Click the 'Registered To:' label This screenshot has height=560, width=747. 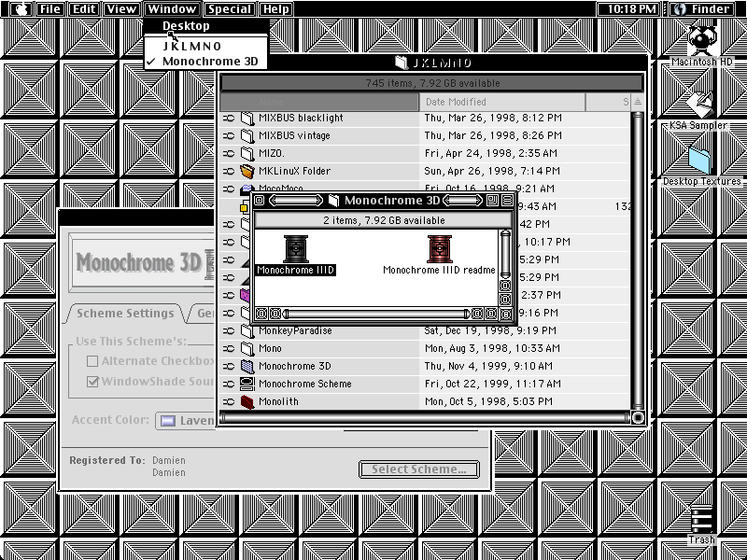point(106,460)
